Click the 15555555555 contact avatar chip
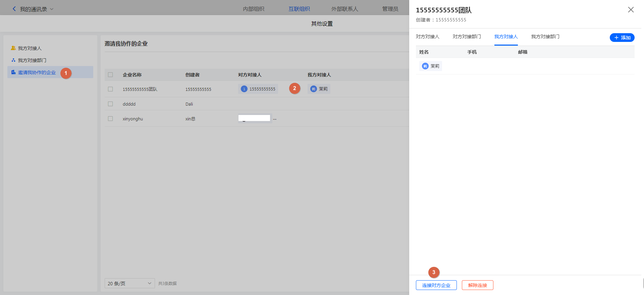Viewport: 644px width, 295px height. [x=244, y=89]
